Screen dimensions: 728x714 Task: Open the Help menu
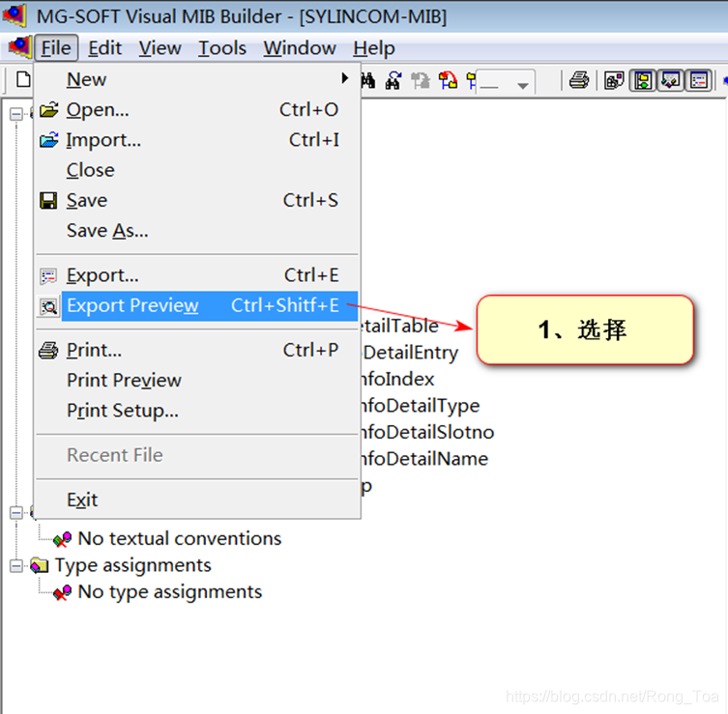(x=374, y=47)
